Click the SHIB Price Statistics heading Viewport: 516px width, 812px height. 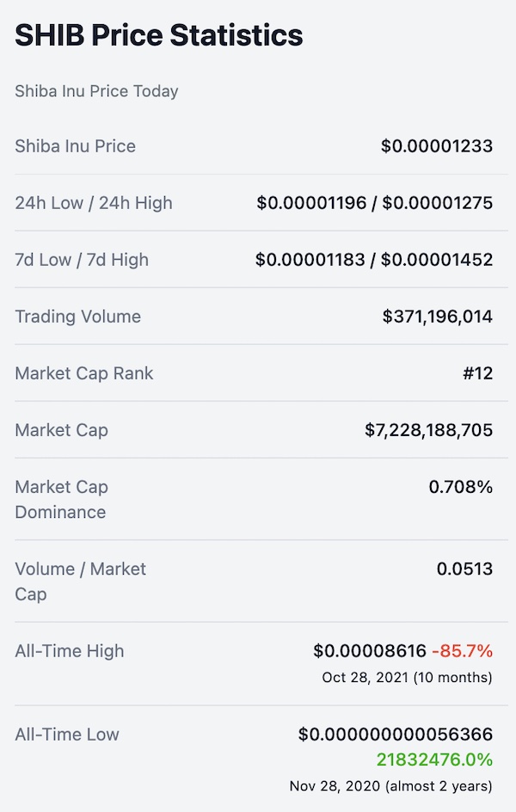tap(159, 35)
